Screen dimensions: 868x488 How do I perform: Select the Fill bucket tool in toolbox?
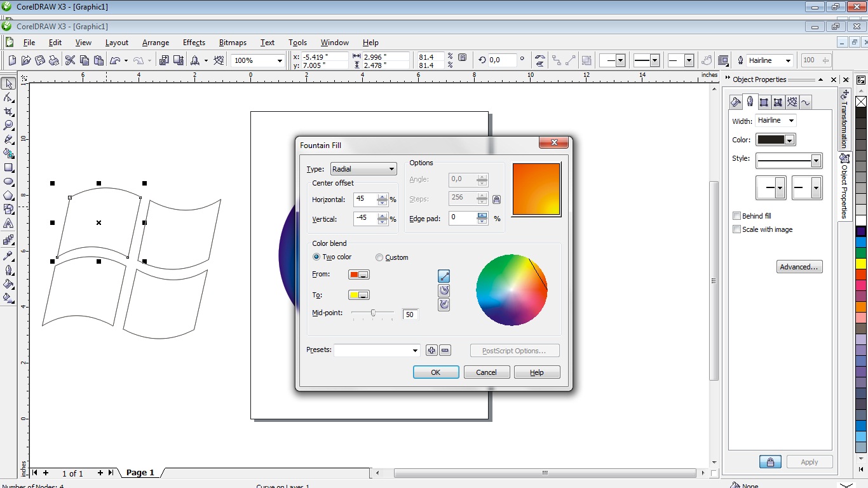(x=8, y=283)
